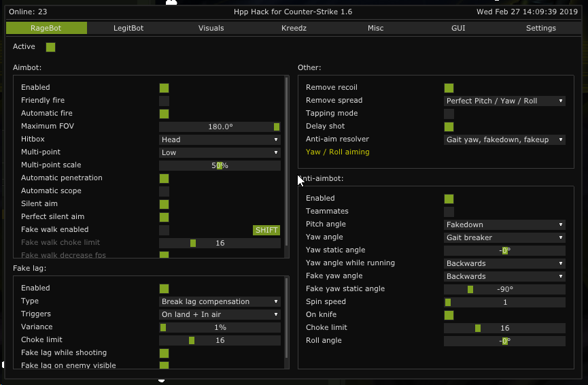Open the Fake lag Type dropdown
Image resolution: width=588 pixels, height=385 pixels.
(x=220, y=301)
